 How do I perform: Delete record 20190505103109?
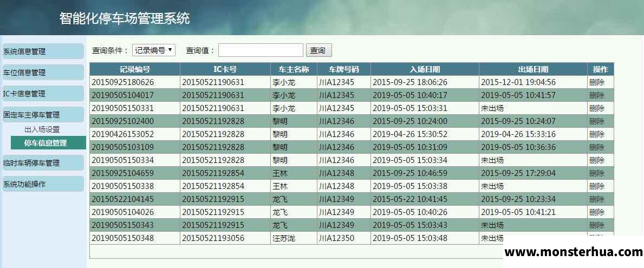[597, 147]
